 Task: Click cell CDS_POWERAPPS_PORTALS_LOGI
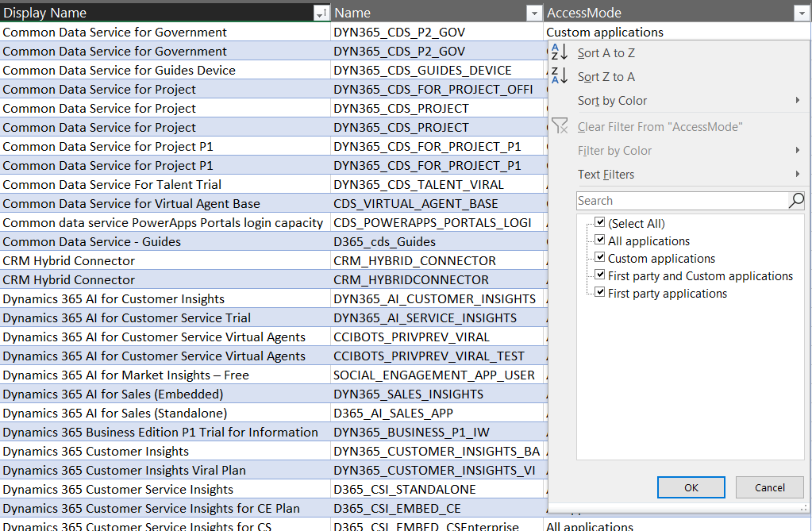437,223
